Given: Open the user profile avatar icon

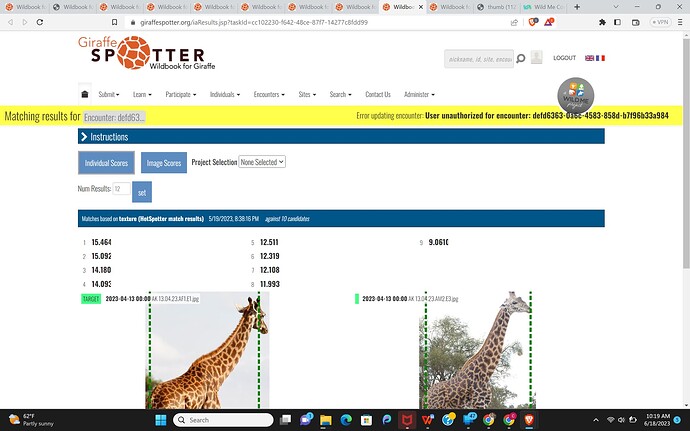Looking at the screenshot, I should click(536, 58).
